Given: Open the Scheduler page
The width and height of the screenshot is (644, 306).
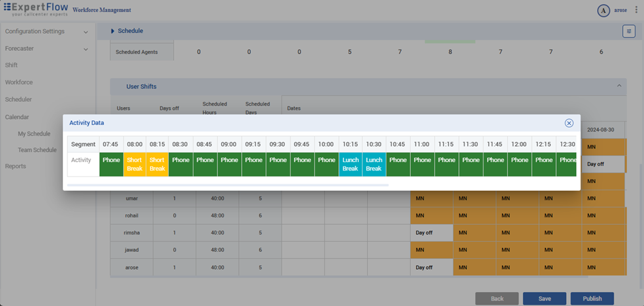Looking at the screenshot, I should click(18, 100).
